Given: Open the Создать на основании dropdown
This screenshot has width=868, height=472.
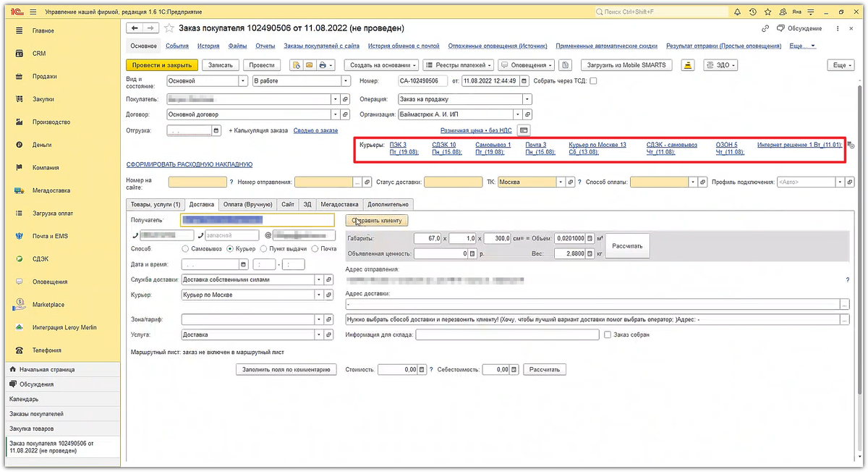Looking at the screenshot, I should tap(380, 65).
